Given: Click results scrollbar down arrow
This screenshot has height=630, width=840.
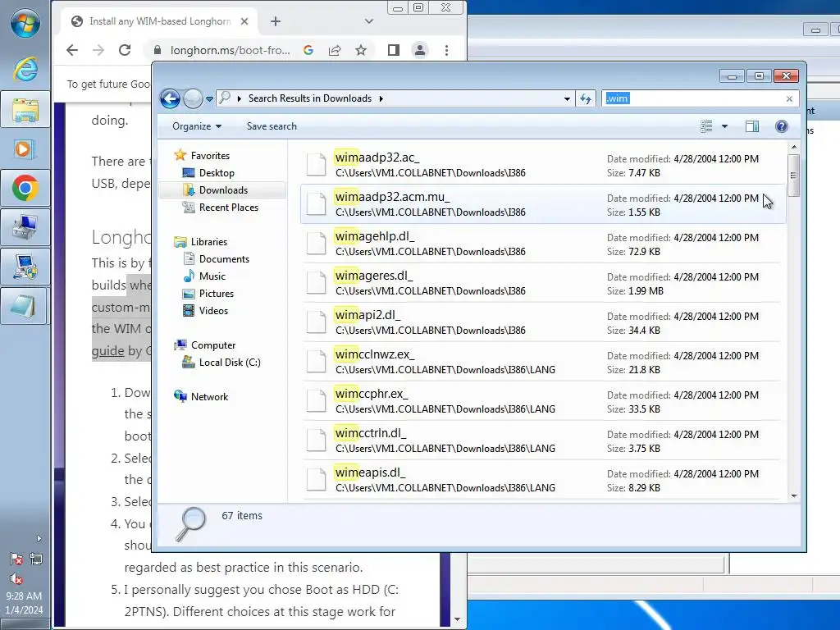Looking at the screenshot, I should (794, 496).
